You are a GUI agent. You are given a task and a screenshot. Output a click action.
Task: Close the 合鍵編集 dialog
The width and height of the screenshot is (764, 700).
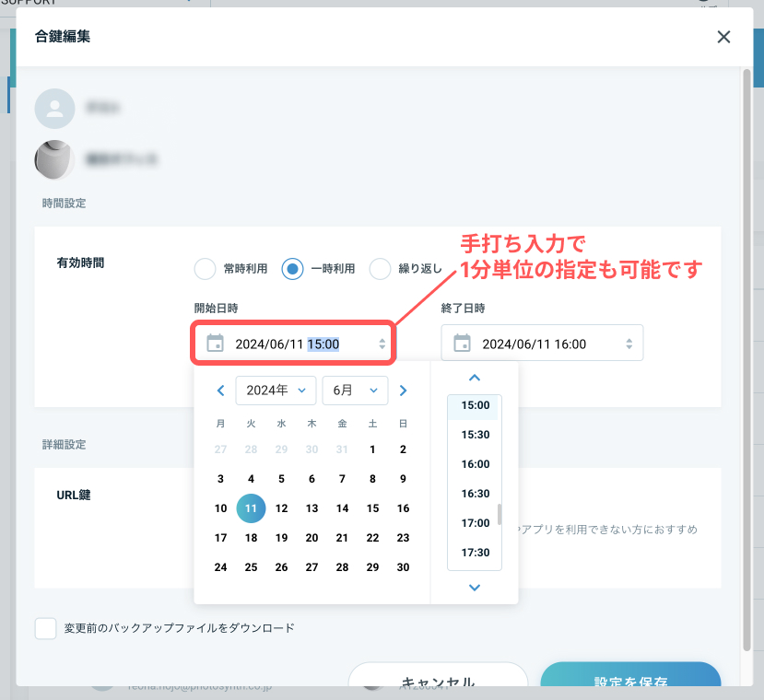click(x=723, y=37)
